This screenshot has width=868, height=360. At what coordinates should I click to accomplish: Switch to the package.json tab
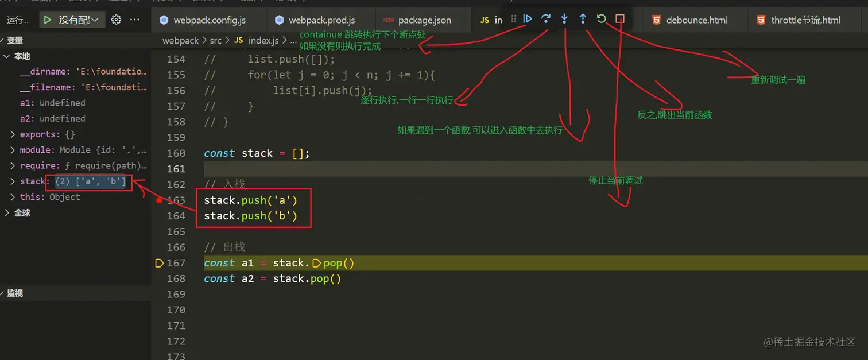[x=424, y=20]
